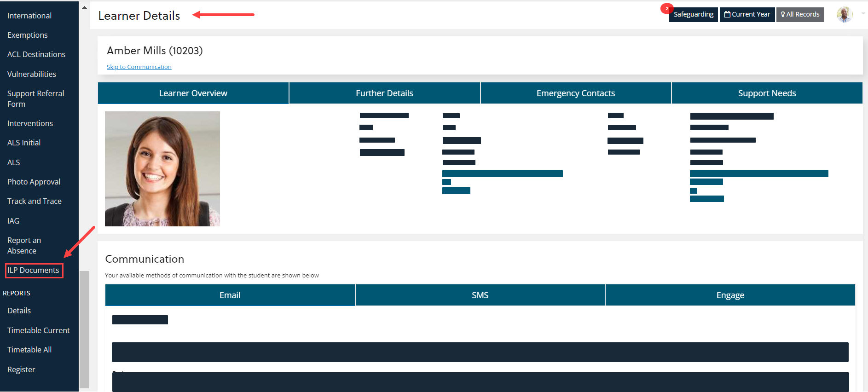Viewport: 868px width, 392px height.
Task: Open the Engage communication tab
Action: (x=730, y=295)
